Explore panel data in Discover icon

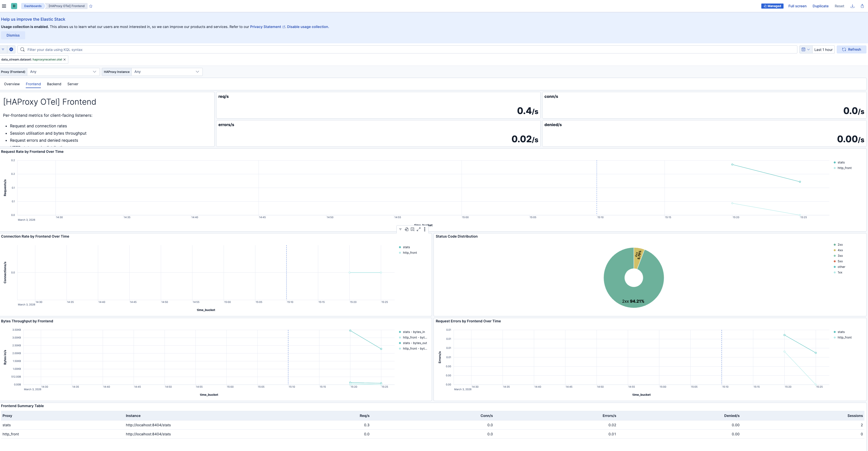point(412,230)
